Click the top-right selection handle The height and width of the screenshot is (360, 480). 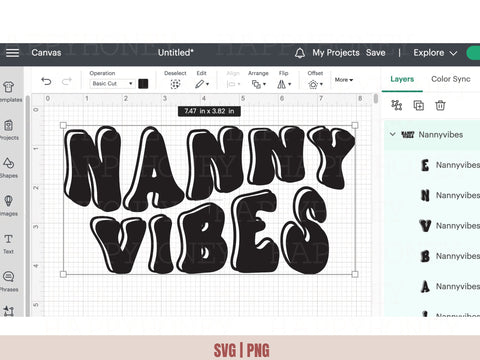[x=355, y=125]
